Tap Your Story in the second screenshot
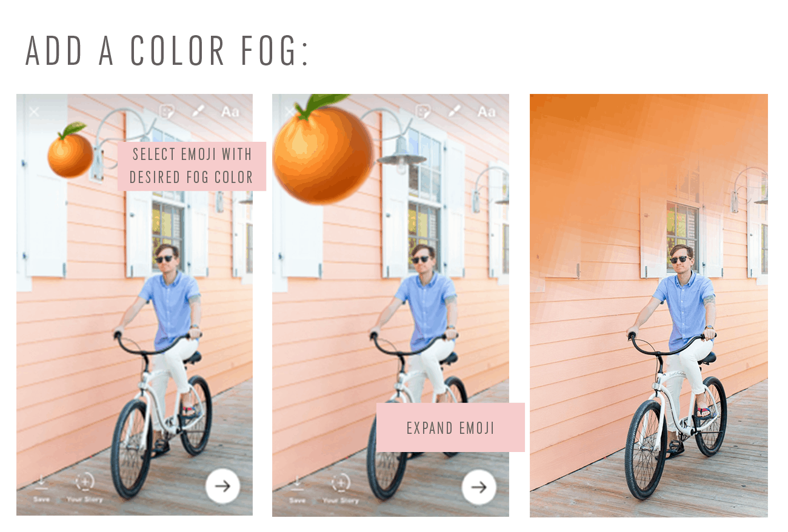788x532 pixels. tap(341, 487)
